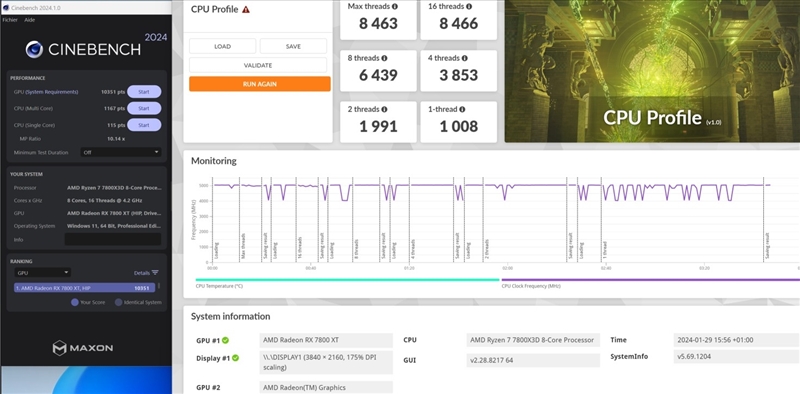Open the Aide menu
The width and height of the screenshot is (800, 394).
point(30,20)
